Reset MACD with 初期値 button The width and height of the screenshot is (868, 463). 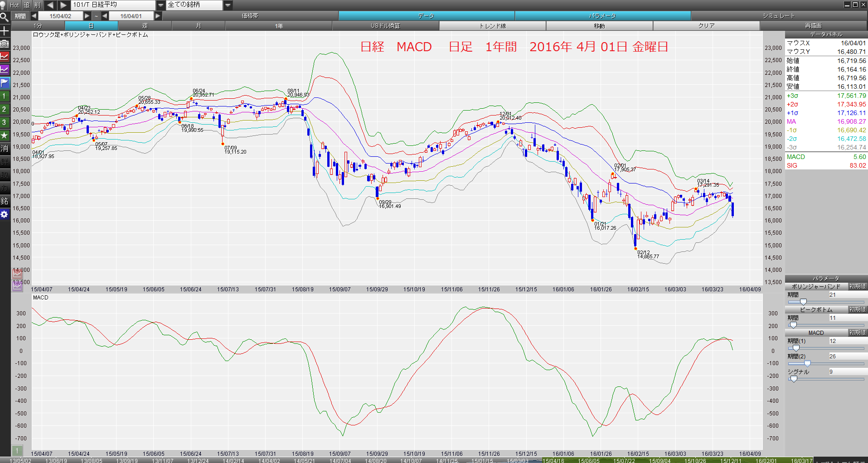[x=858, y=333]
